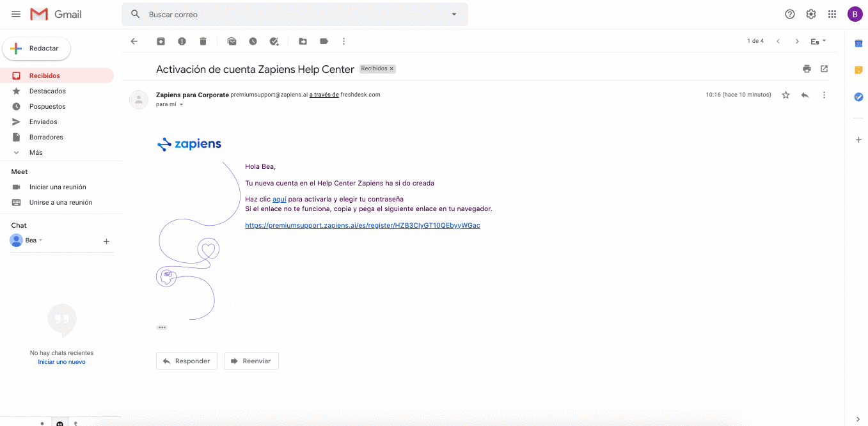Focus the Buscar correo search field
The width and height of the screenshot is (868, 426).
294,14
